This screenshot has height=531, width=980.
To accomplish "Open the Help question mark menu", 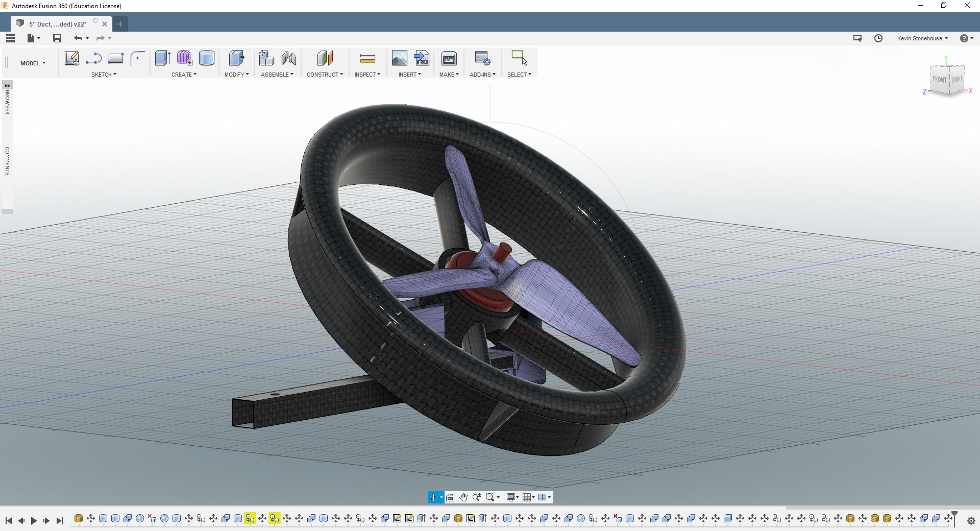I will coord(966,38).
